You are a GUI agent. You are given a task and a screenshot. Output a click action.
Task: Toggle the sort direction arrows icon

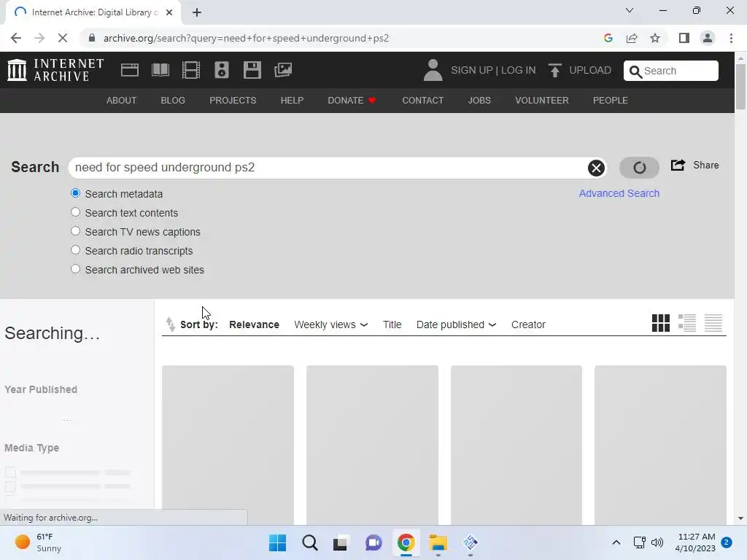[171, 324]
